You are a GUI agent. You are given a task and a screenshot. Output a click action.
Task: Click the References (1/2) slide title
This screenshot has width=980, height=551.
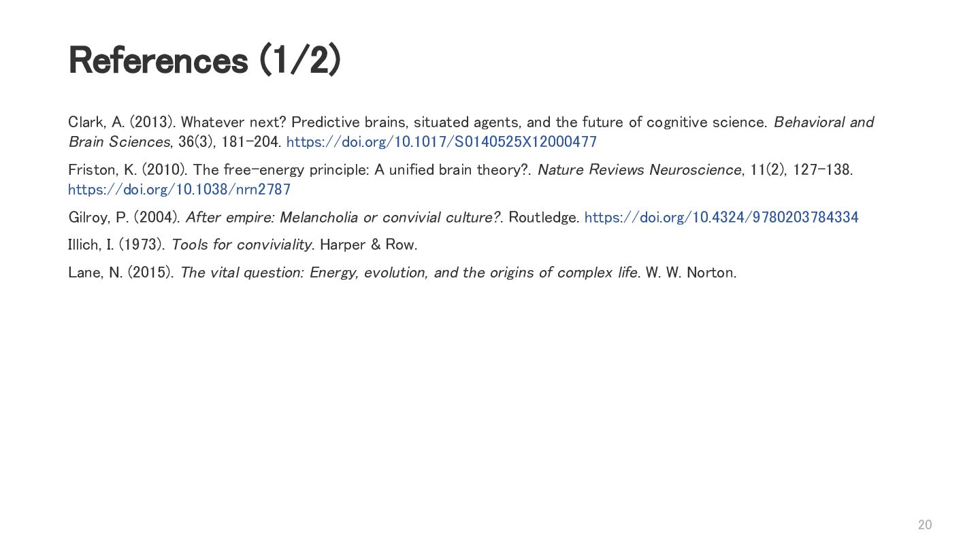tap(204, 61)
